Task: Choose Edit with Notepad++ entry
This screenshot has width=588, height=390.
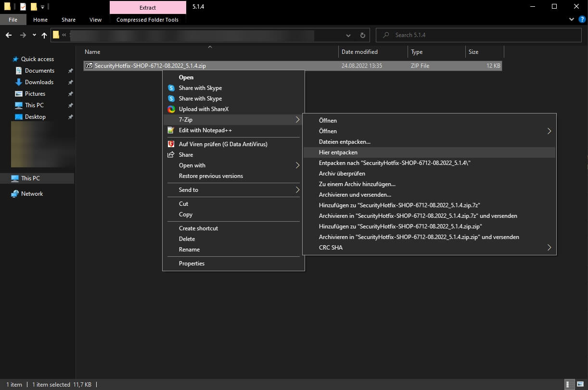Action: tap(205, 130)
